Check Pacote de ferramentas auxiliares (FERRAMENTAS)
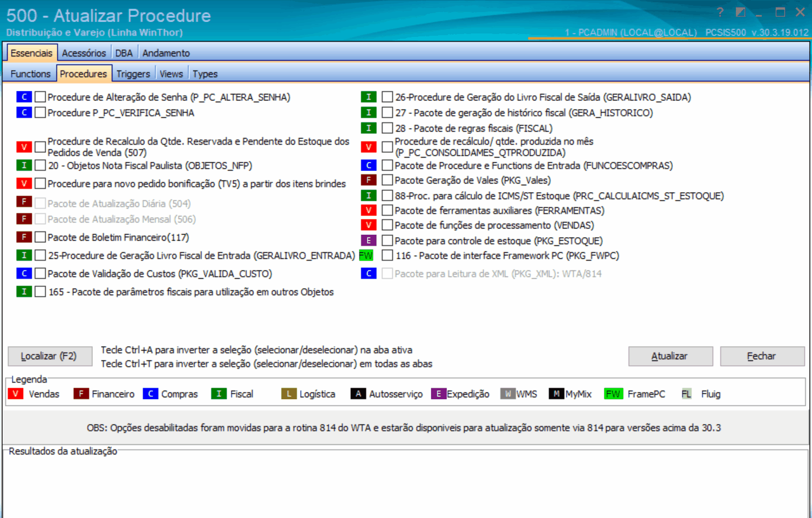 (387, 211)
